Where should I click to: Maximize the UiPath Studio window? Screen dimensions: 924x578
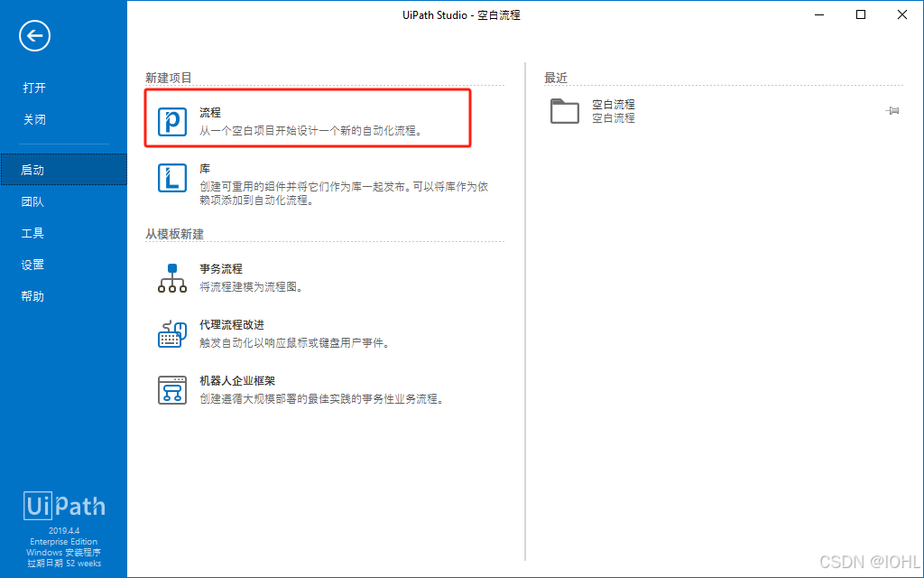point(860,14)
